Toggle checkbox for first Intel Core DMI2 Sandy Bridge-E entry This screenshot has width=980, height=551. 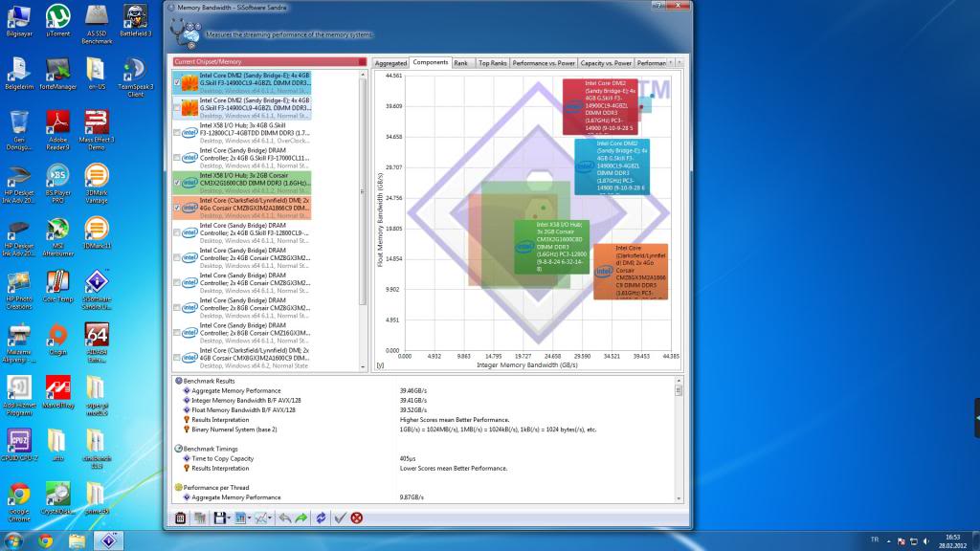tap(177, 82)
